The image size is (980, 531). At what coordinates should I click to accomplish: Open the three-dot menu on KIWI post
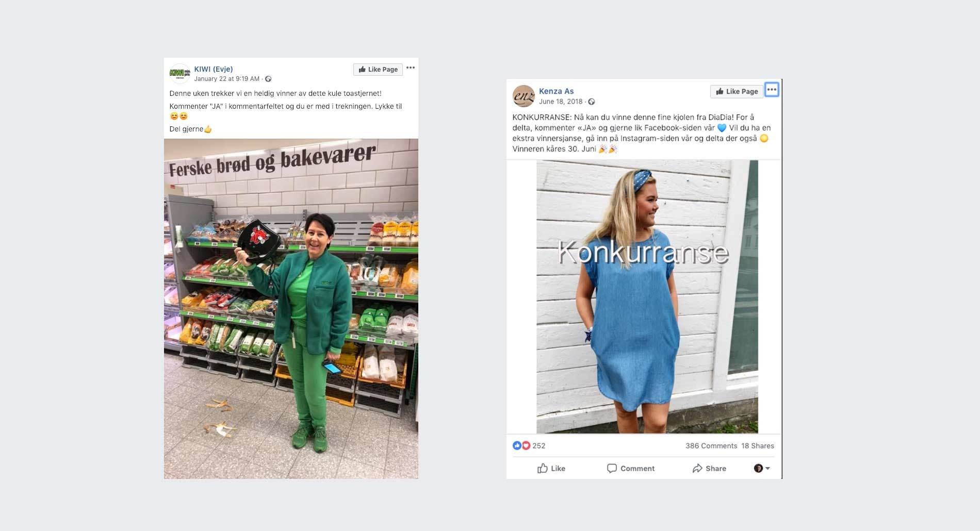(411, 68)
